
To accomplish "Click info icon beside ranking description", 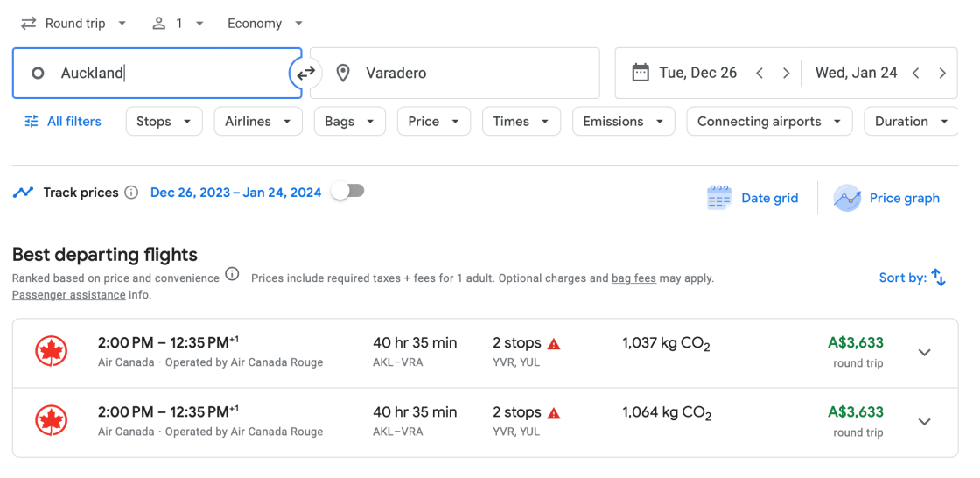I will [x=232, y=274].
